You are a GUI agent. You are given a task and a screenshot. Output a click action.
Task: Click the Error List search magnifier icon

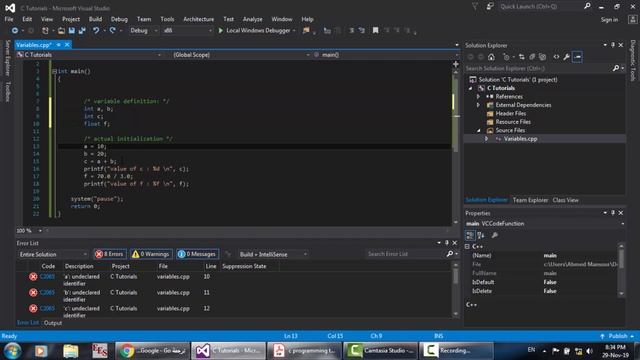(450, 254)
